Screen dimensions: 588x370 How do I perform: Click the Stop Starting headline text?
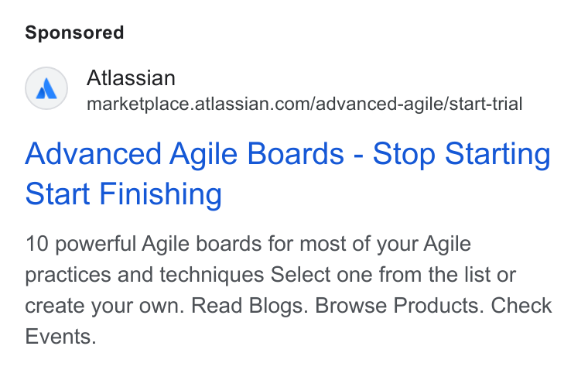click(461, 154)
